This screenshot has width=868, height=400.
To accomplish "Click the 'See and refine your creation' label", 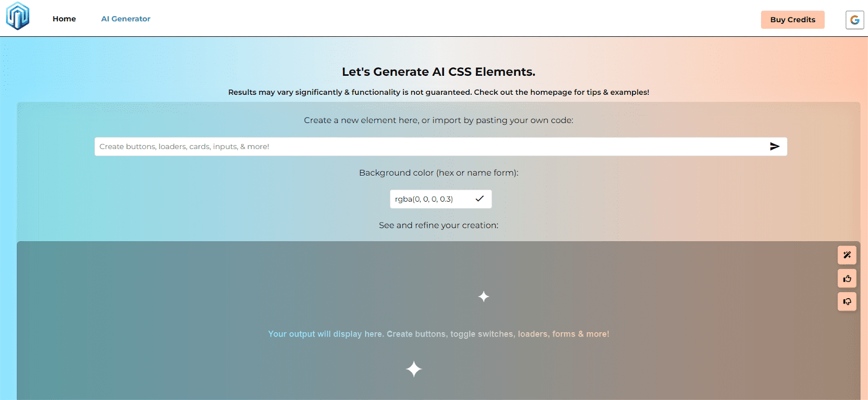I will pos(438,225).
